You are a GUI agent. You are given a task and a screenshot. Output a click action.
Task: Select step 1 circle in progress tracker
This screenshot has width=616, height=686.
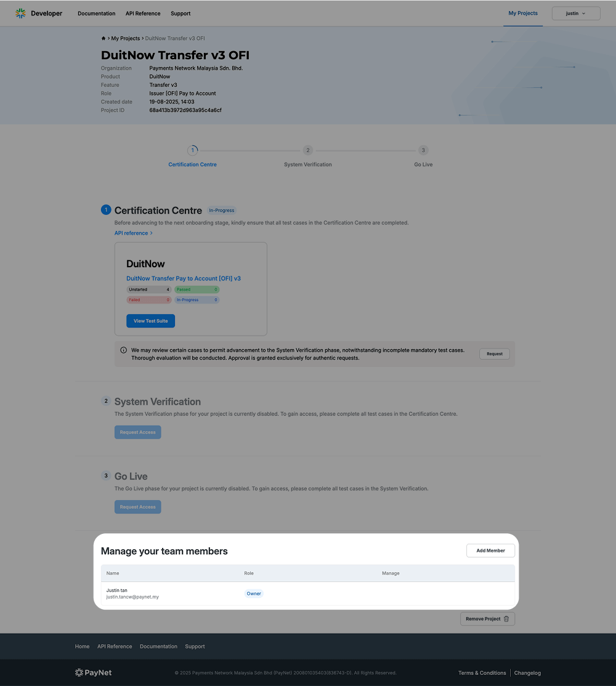coord(192,150)
